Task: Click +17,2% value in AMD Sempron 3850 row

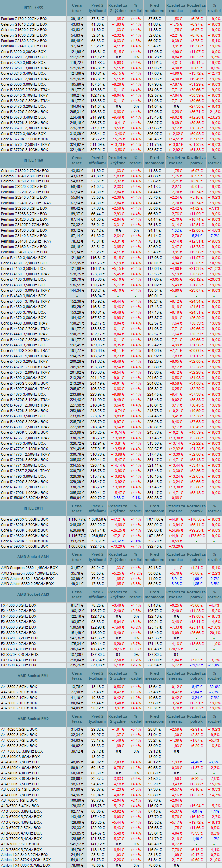Action: coord(136,573)
